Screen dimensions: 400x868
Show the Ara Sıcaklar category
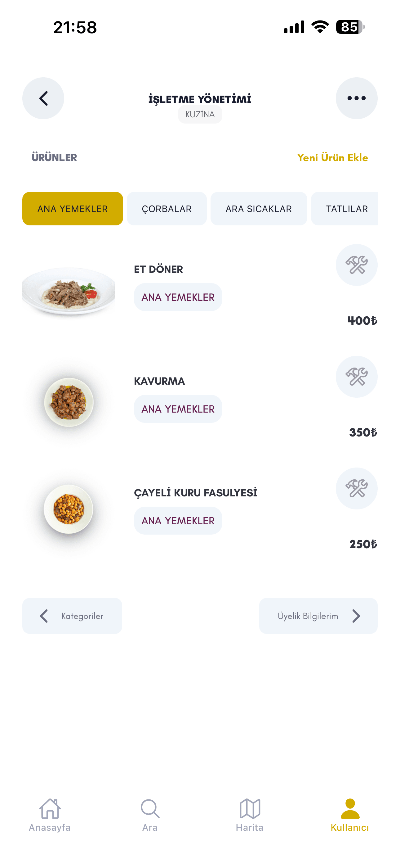[259, 209]
